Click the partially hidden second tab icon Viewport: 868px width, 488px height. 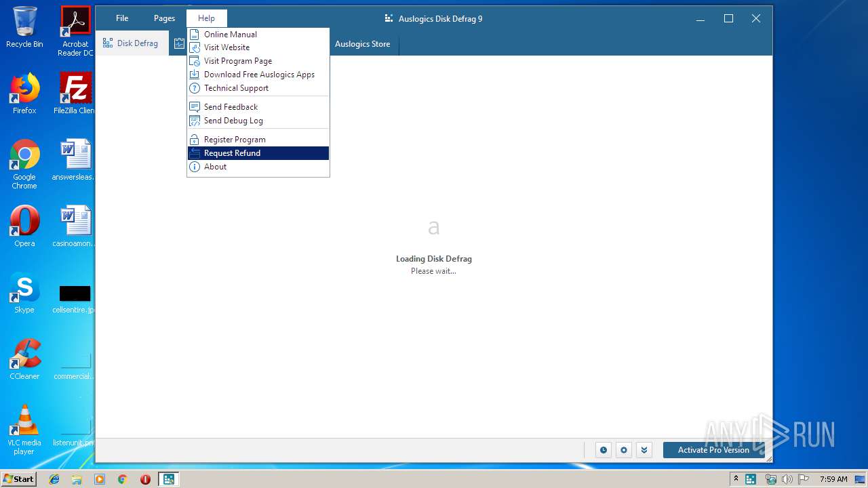179,43
